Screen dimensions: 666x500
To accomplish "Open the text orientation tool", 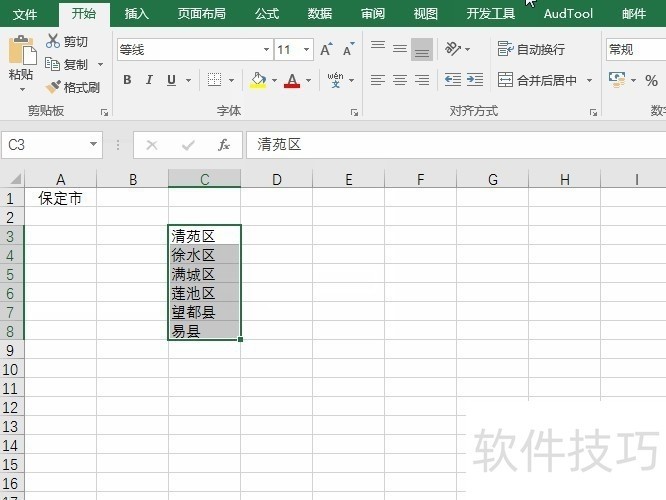I will click(453, 49).
